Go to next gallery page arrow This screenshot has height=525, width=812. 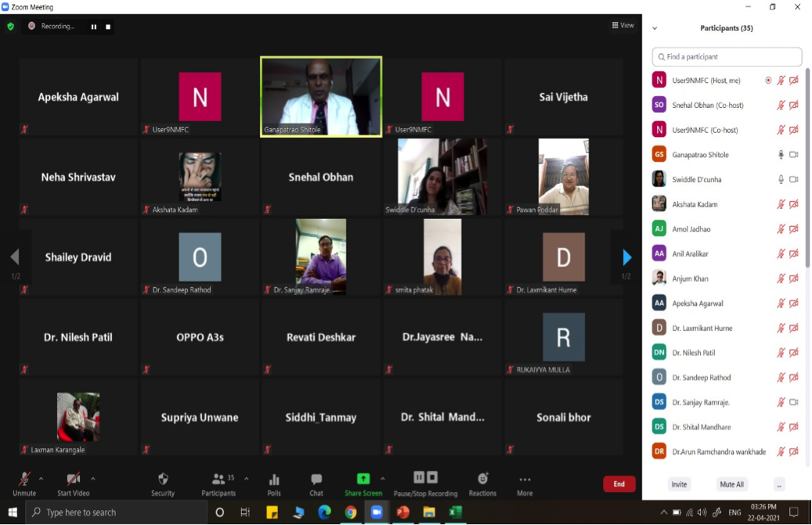[x=626, y=257]
